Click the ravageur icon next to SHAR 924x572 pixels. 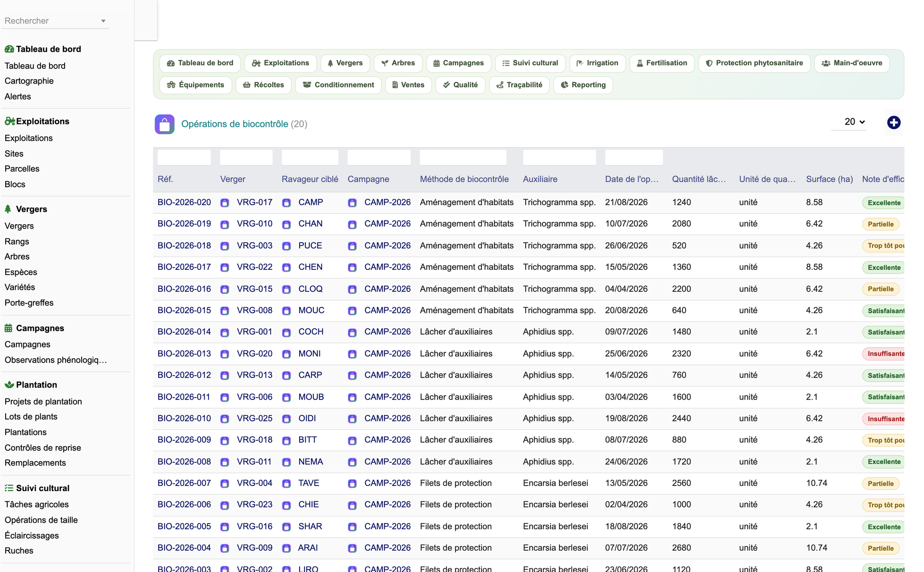click(x=286, y=527)
